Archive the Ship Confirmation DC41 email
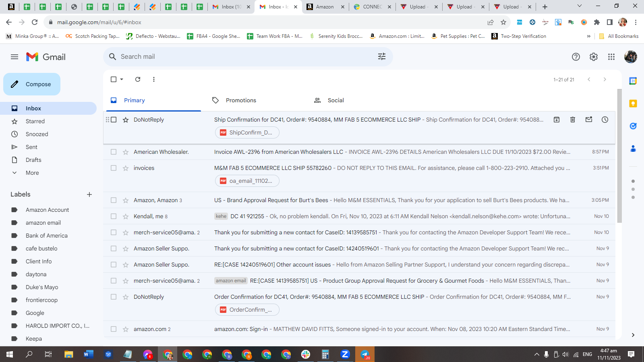Viewport: 644px width, 362px height. pyautogui.click(x=557, y=120)
